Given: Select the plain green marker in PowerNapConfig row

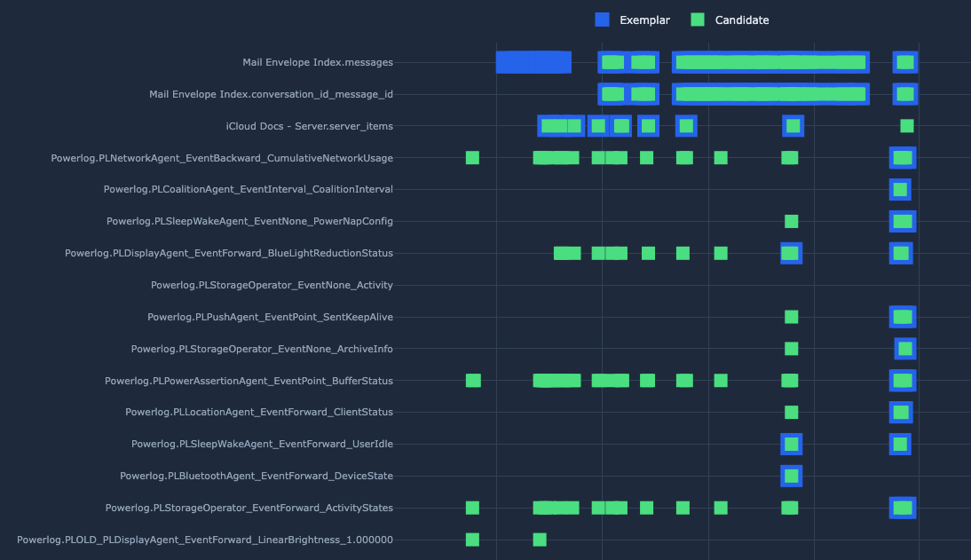Looking at the screenshot, I should pos(792,221).
